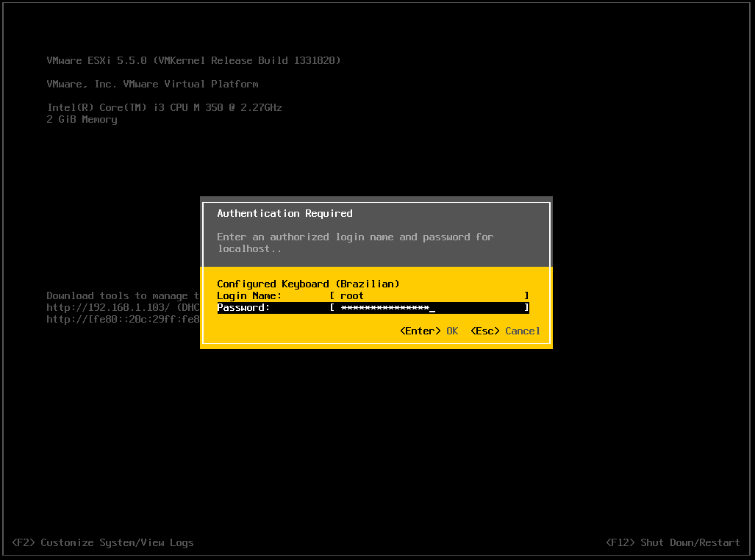755x560 pixels.
Task: Click the Download tools to manage text
Action: click(123, 295)
